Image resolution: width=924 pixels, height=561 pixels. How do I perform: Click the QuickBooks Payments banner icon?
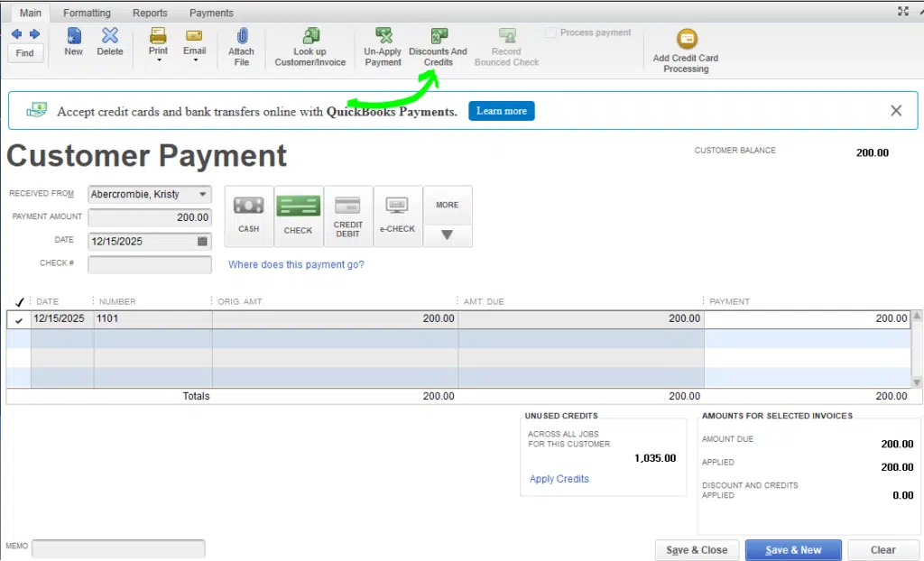coord(36,110)
